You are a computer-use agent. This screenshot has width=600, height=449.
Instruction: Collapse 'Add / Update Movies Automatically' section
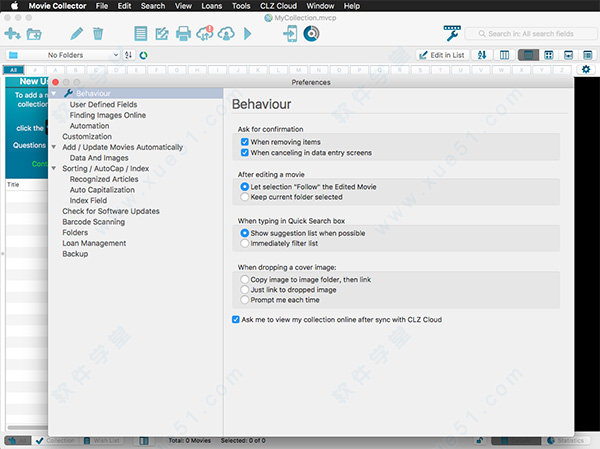(x=54, y=147)
